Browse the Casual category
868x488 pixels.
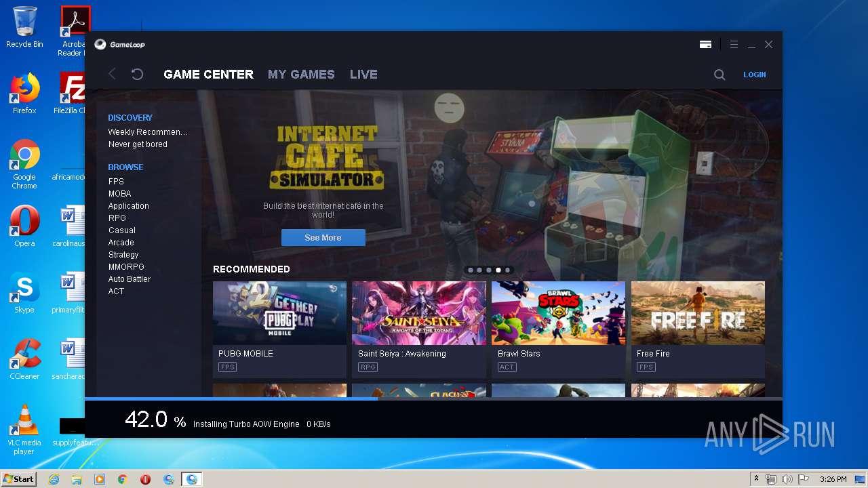point(122,230)
